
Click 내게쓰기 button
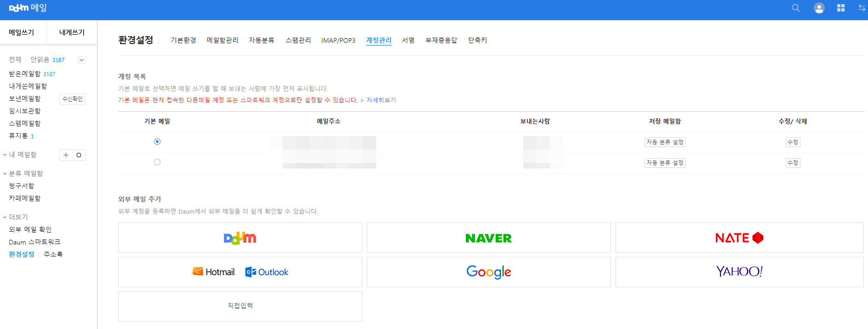pos(72,32)
